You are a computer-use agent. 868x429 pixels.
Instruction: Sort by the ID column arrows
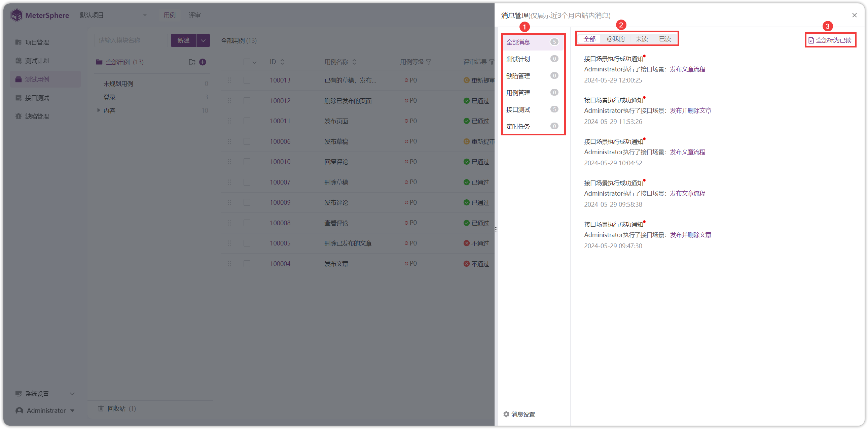[x=282, y=62]
